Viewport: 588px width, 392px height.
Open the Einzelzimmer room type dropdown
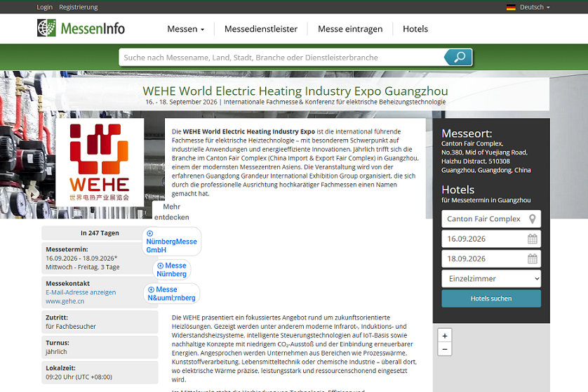491,279
